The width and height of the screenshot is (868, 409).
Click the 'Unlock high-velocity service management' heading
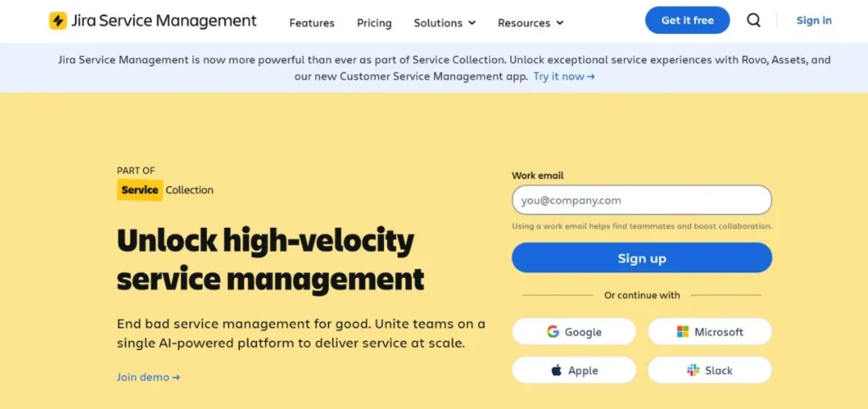(270, 259)
